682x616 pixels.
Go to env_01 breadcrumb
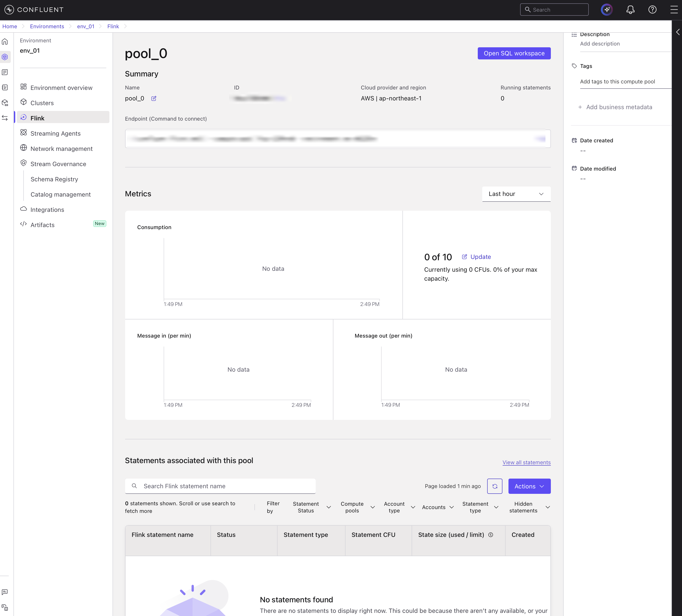86,26
